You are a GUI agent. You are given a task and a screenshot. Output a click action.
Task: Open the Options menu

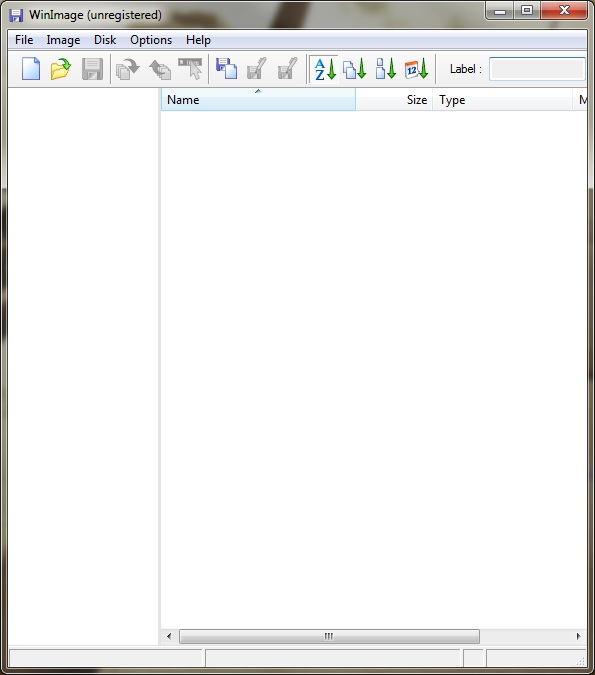point(151,40)
